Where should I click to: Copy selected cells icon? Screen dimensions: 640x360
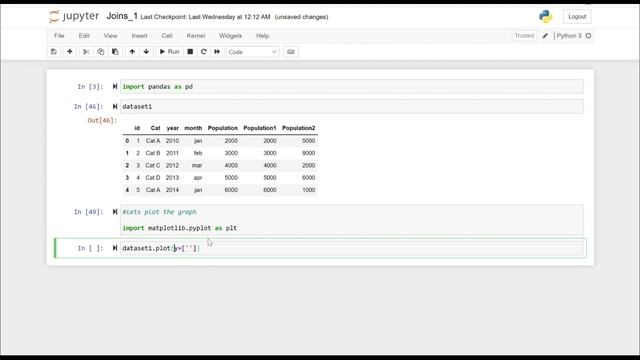click(x=100, y=52)
